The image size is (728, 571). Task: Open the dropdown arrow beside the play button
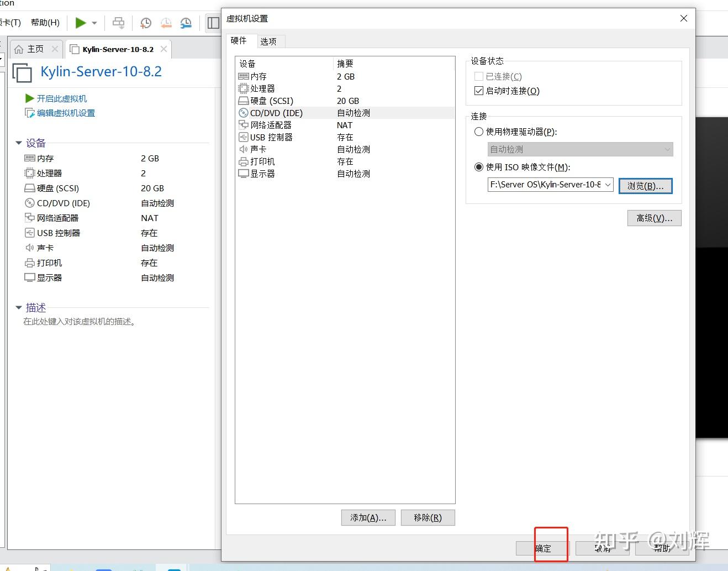[94, 23]
